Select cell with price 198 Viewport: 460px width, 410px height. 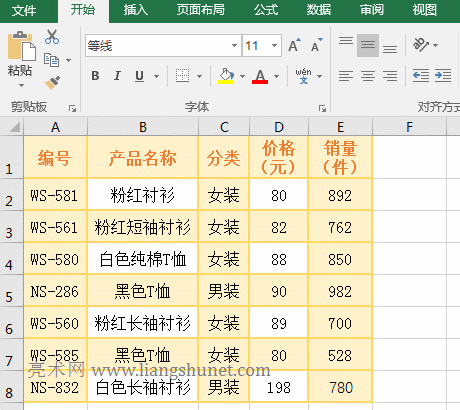pyautogui.click(x=279, y=387)
